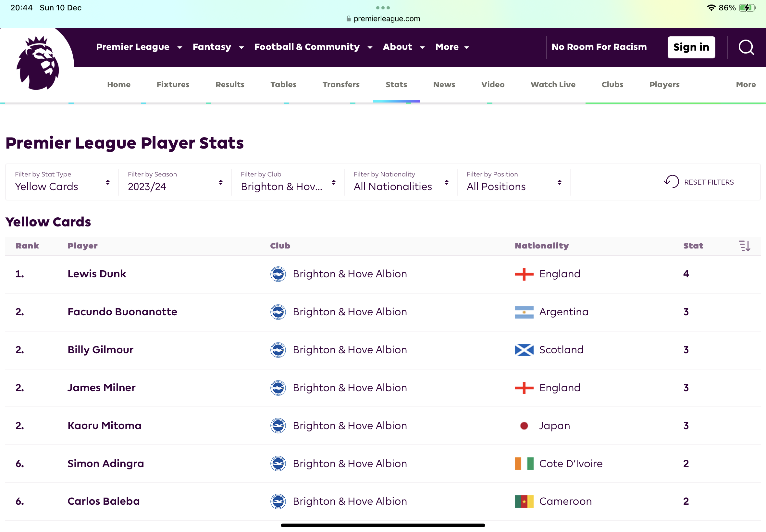This screenshot has height=532, width=766.
Task: Open the Results tab
Action: pos(230,85)
